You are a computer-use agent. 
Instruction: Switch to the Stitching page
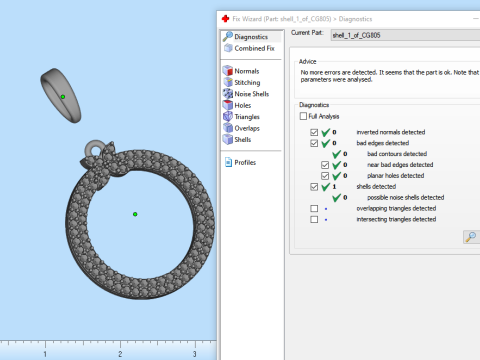pyautogui.click(x=247, y=82)
